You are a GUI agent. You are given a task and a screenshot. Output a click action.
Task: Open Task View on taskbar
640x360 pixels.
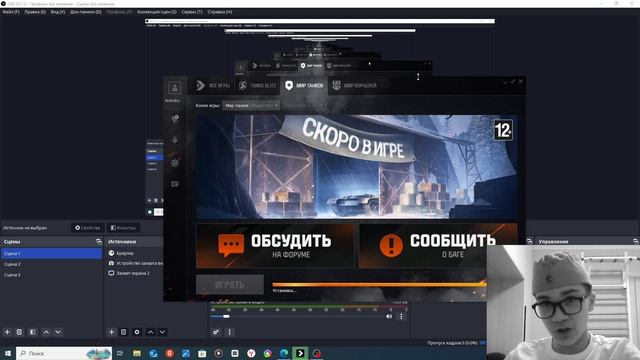pyautogui.click(x=120, y=353)
